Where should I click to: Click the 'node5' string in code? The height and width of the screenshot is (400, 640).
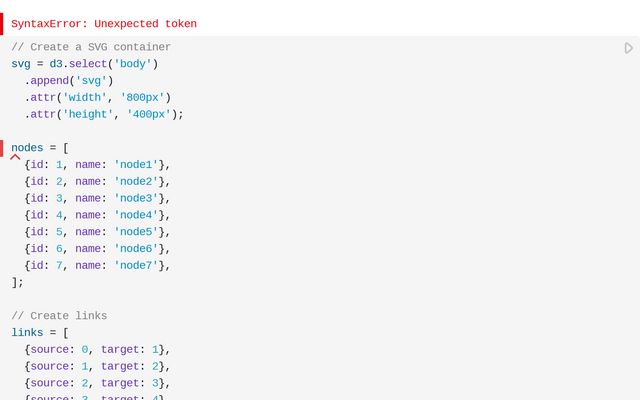coord(136,232)
